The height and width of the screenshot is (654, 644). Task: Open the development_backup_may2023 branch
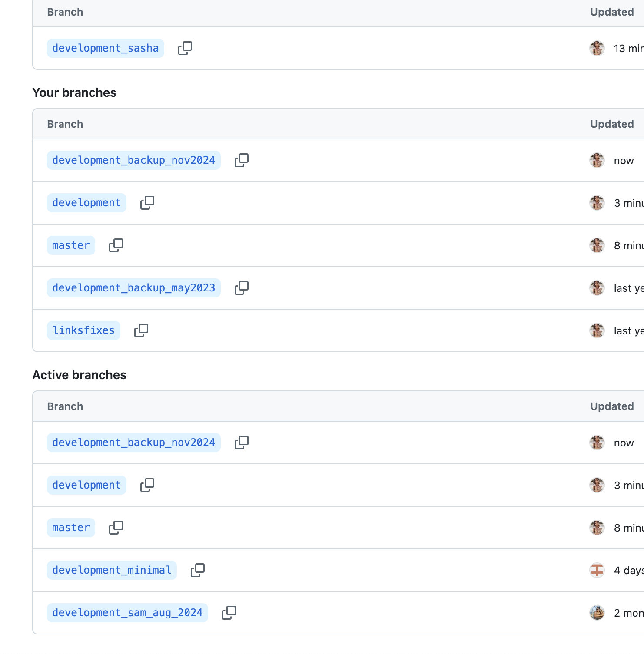click(x=133, y=288)
